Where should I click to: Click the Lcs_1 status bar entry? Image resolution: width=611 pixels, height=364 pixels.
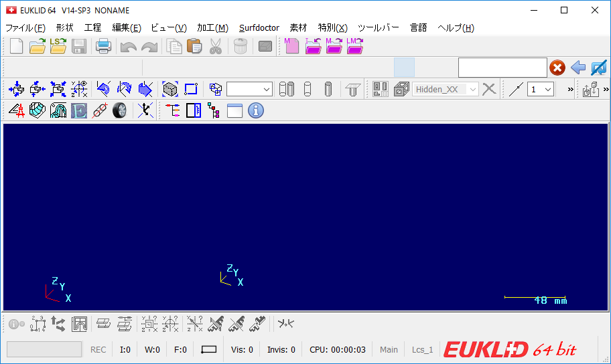pos(422,349)
